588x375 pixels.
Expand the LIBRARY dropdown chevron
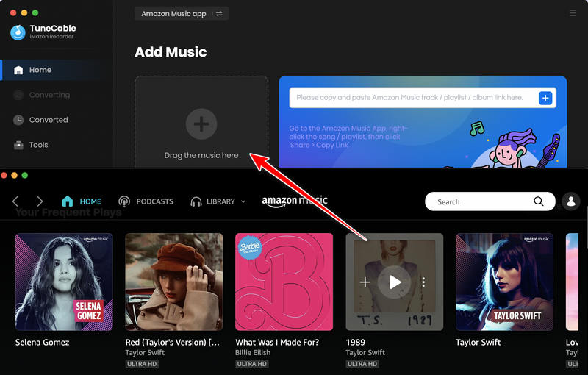243,201
